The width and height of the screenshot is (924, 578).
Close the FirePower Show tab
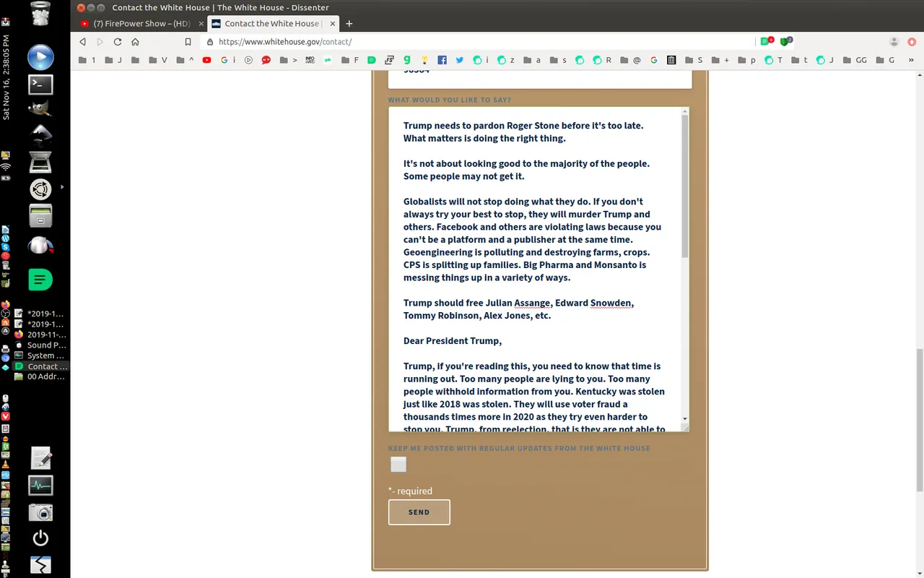[x=201, y=23]
